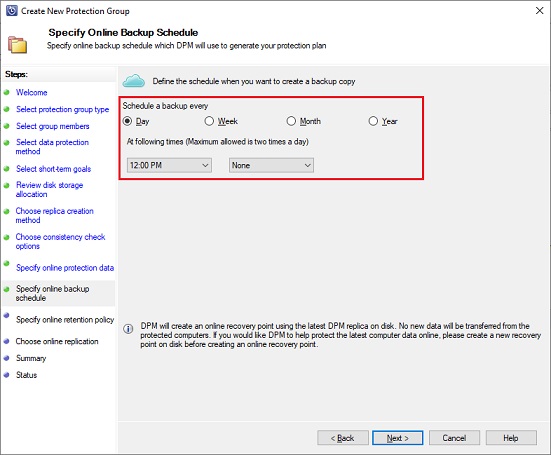Click the cloud icon above the schedule options
Viewport: 551px width, 455px height.
[x=134, y=81]
